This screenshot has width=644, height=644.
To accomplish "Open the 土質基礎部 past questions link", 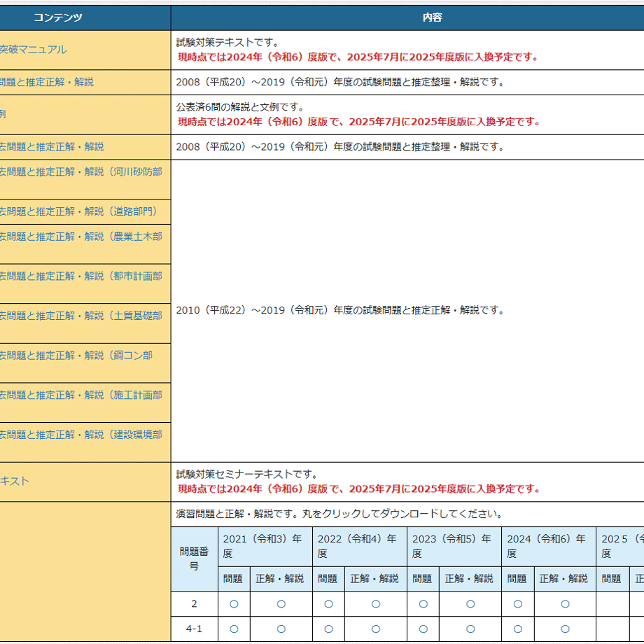I will (x=81, y=316).
